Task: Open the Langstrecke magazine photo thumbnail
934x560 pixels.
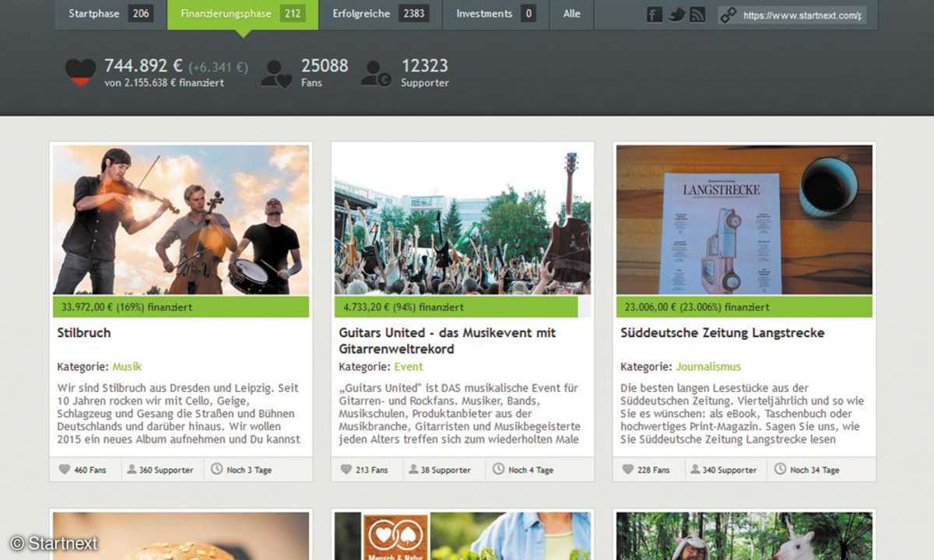Action: tap(744, 220)
